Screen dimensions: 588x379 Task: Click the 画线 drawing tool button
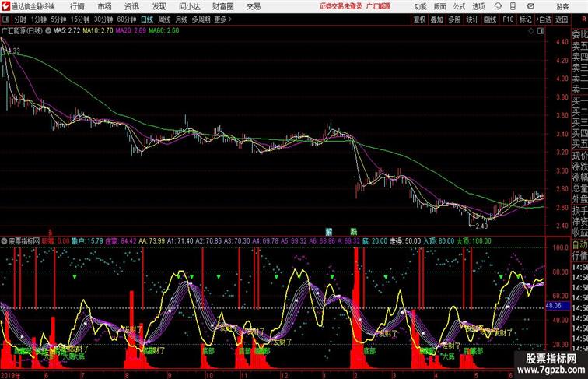pos(490,19)
